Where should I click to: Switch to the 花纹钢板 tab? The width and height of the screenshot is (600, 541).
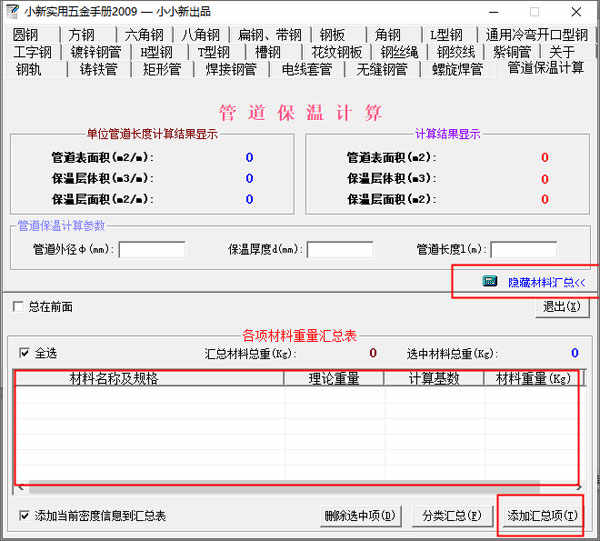[337, 52]
